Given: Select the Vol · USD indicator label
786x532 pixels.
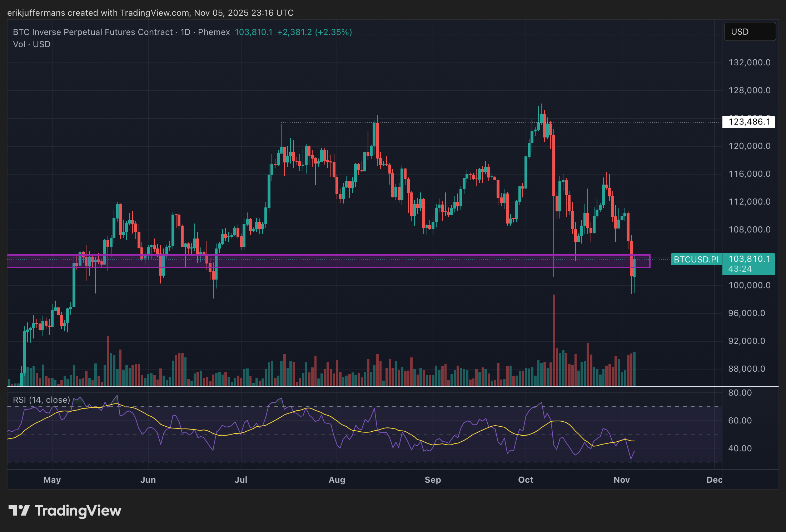Looking at the screenshot, I should pos(31,44).
